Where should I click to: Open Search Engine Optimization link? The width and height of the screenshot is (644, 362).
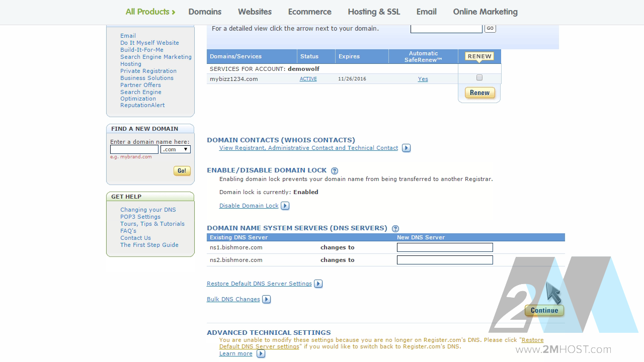[x=141, y=96]
